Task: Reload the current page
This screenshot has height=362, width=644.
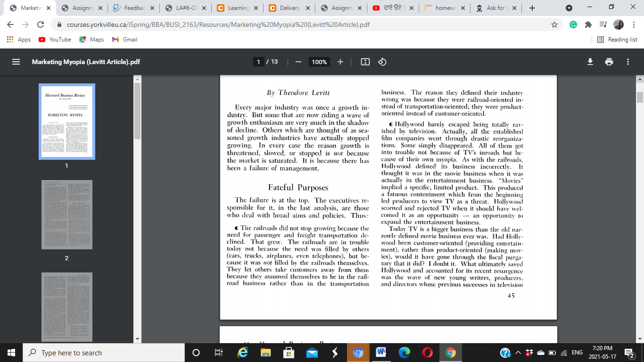Action: pyautogui.click(x=41, y=25)
